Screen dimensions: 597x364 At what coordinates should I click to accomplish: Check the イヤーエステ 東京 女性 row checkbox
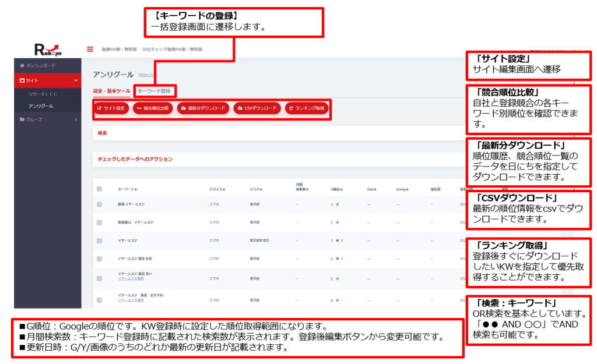coord(99,259)
